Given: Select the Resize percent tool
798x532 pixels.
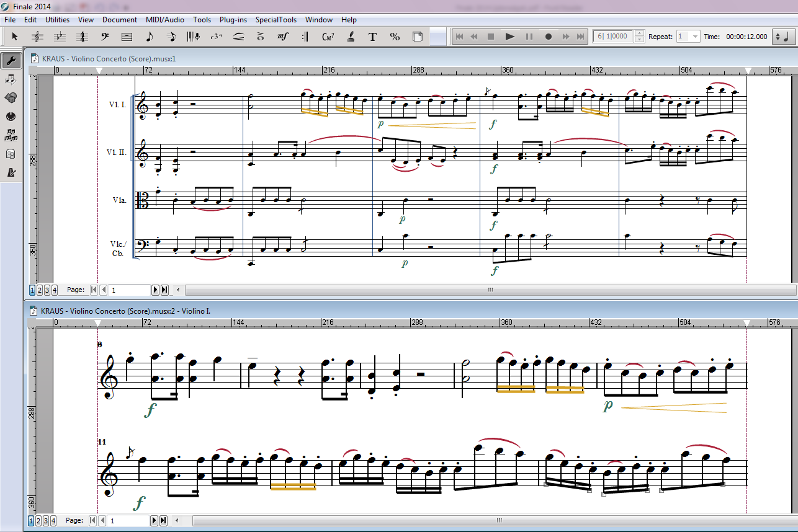Looking at the screenshot, I should click(395, 37).
